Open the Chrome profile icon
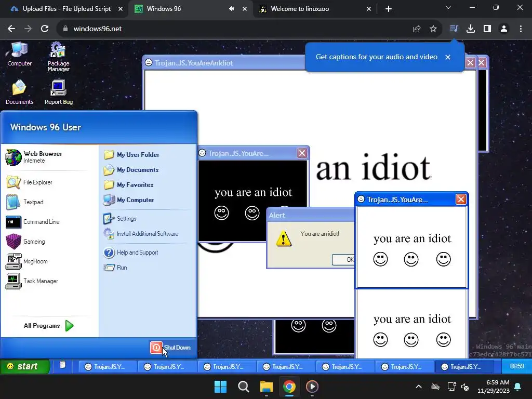 (x=504, y=29)
